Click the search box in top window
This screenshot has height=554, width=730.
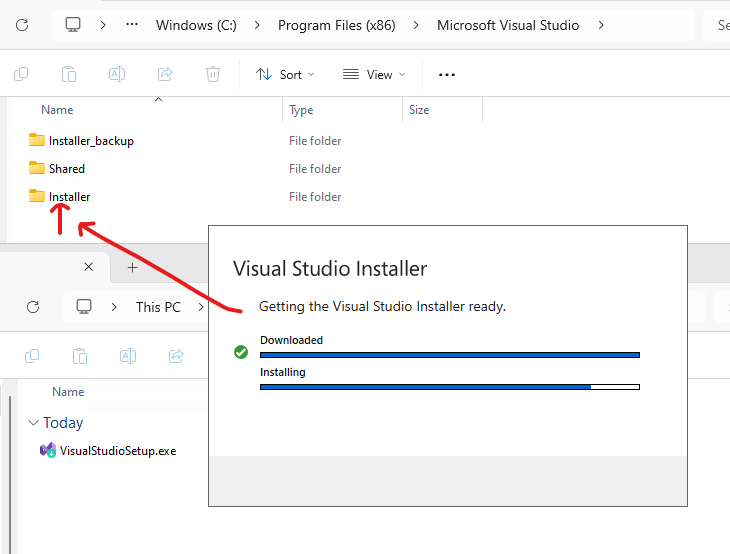(717, 25)
